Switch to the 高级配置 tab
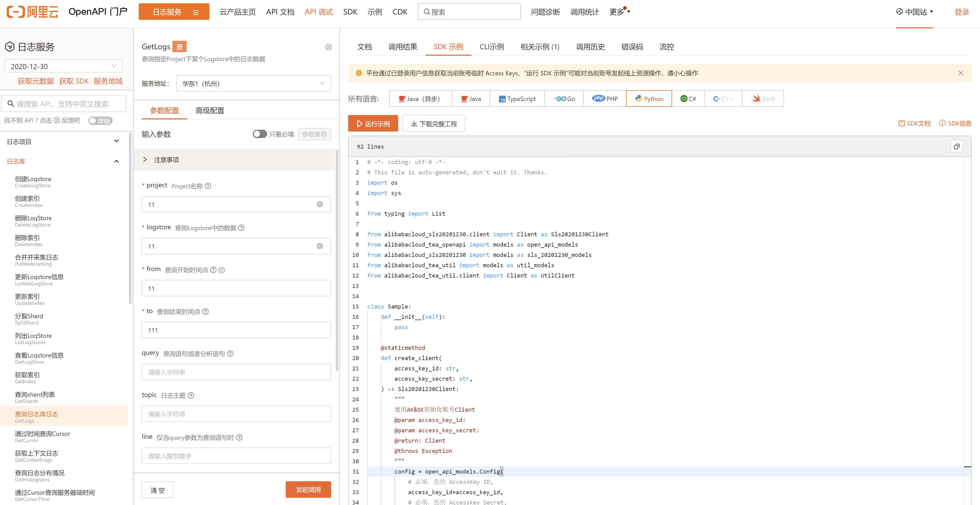Screen dimensions: 980x505 tap(210, 111)
